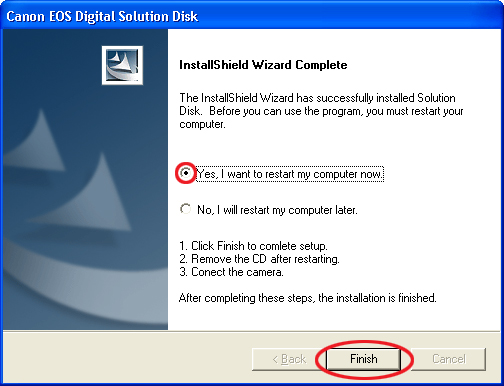Click the InstallShield sail logo icon

click(x=122, y=65)
